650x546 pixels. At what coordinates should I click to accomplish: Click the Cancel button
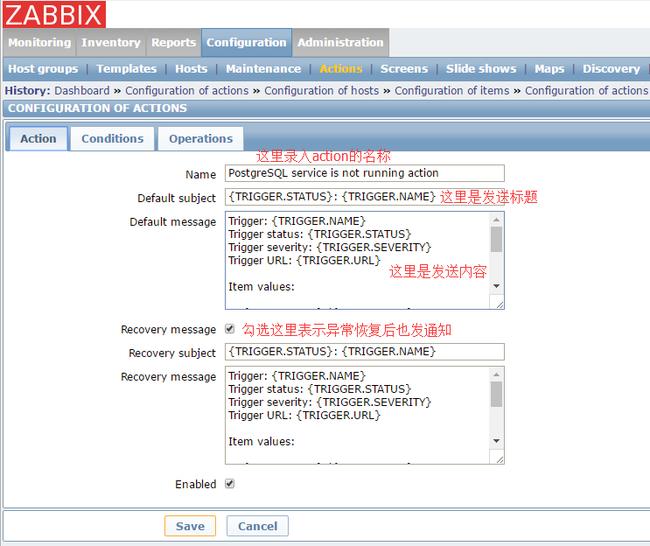point(257,526)
